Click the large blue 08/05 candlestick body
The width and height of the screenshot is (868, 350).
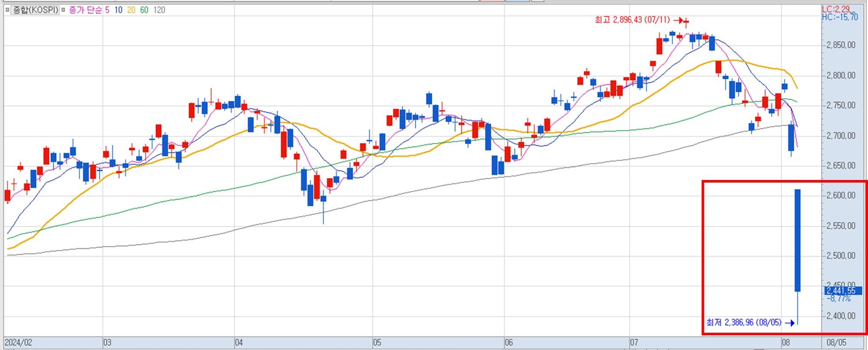(798, 240)
